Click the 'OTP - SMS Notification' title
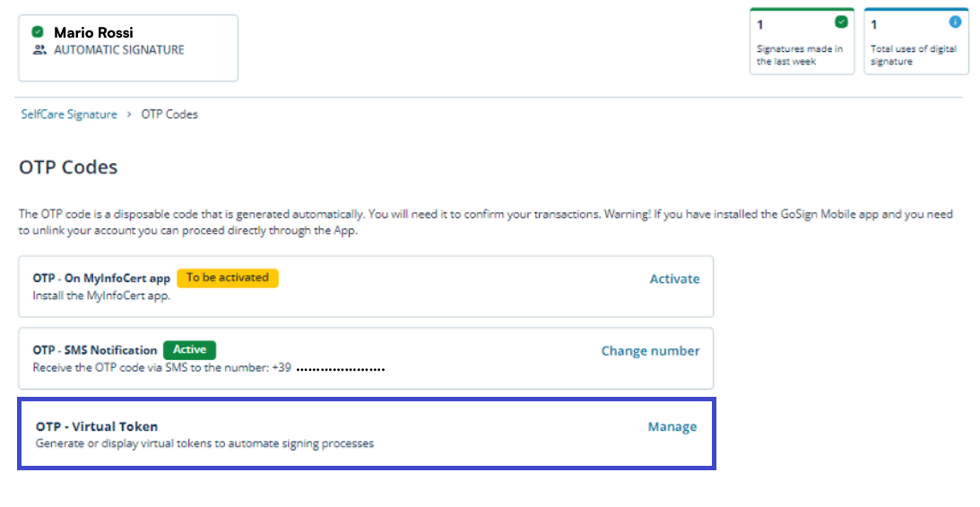980x507 pixels. (x=95, y=350)
